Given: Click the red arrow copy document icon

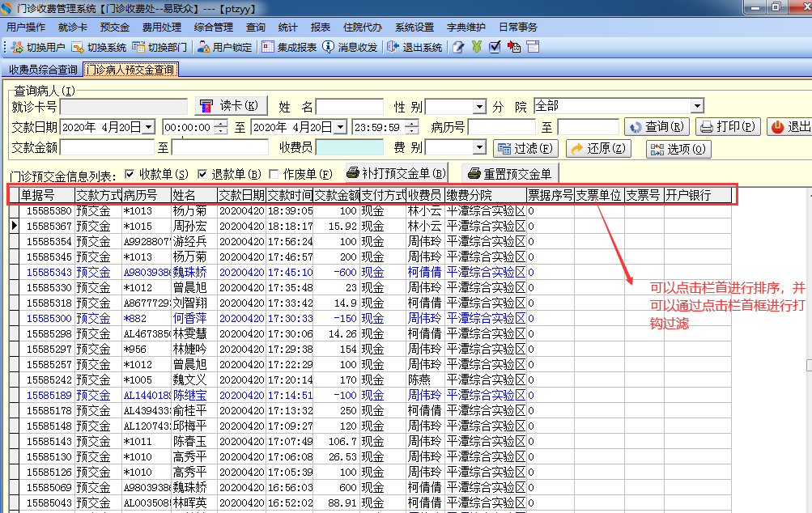Looking at the screenshot, I should point(514,47).
